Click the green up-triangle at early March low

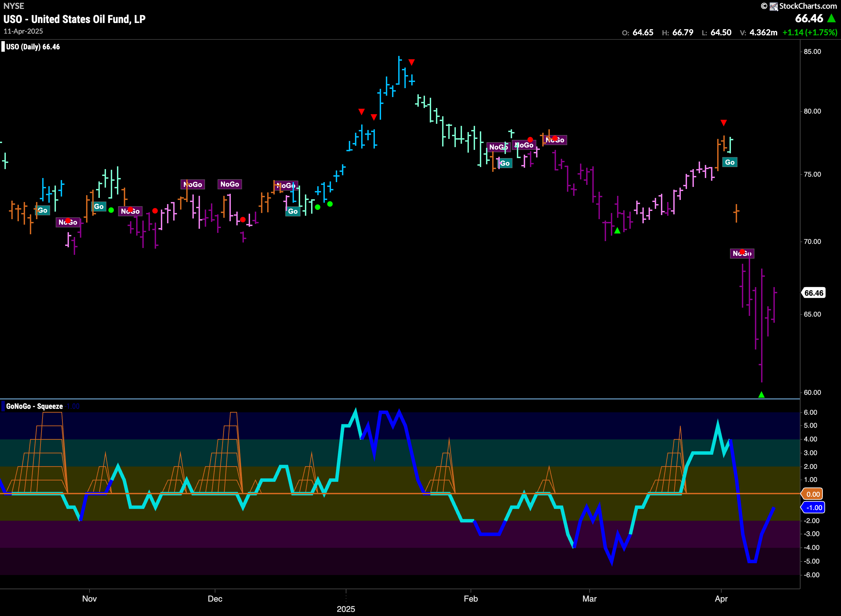click(x=617, y=230)
